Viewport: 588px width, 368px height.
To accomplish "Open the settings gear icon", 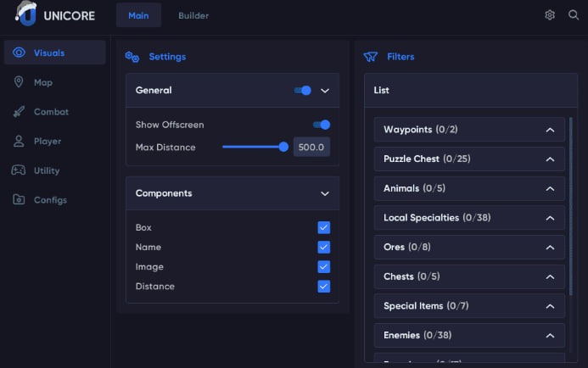I will (x=550, y=15).
